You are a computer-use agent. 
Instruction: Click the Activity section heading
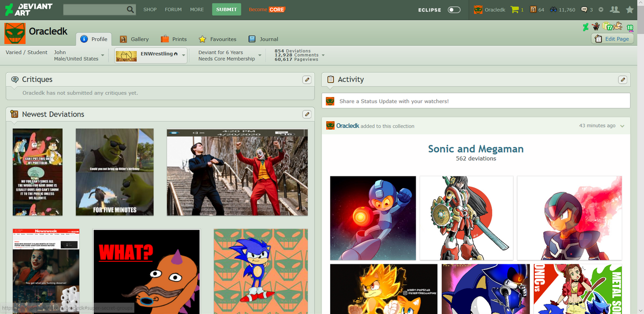[351, 79]
